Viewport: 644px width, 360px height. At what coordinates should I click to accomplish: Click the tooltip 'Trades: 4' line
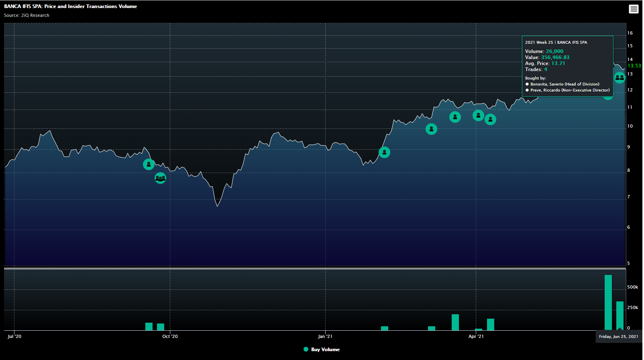click(536, 69)
